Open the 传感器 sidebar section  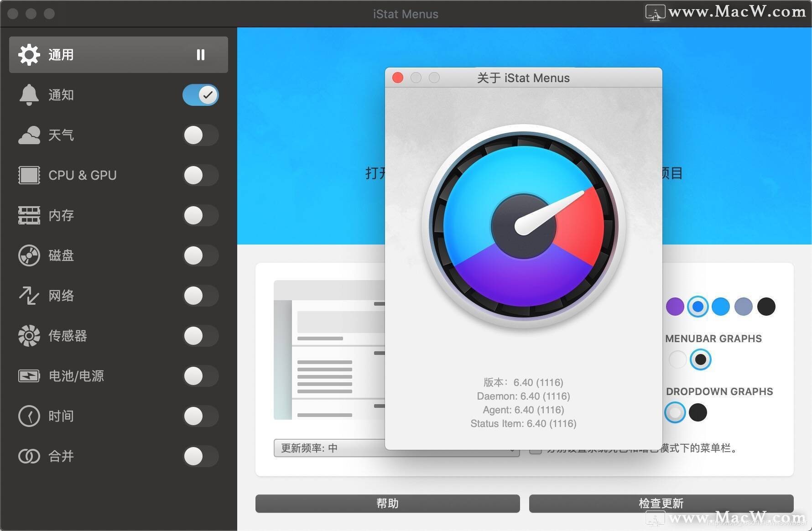coord(119,336)
